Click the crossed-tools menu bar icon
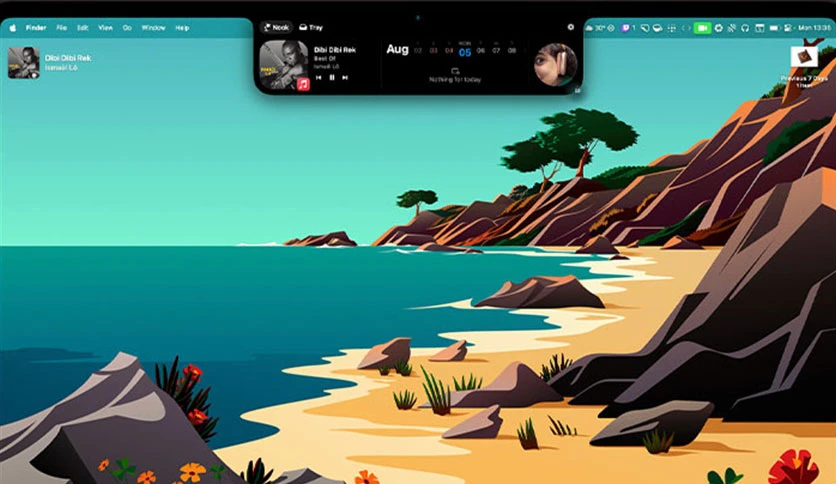The image size is (836, 484). [732, 28]
